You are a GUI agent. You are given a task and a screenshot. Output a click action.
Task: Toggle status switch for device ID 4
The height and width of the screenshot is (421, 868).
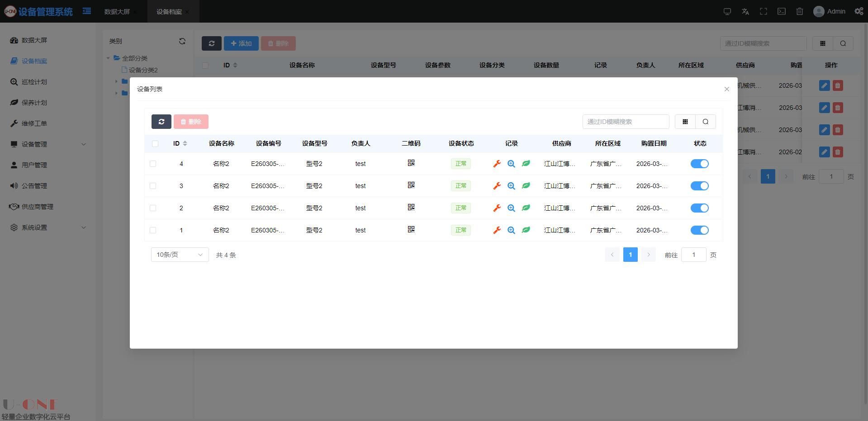click(x=699, y=164)
